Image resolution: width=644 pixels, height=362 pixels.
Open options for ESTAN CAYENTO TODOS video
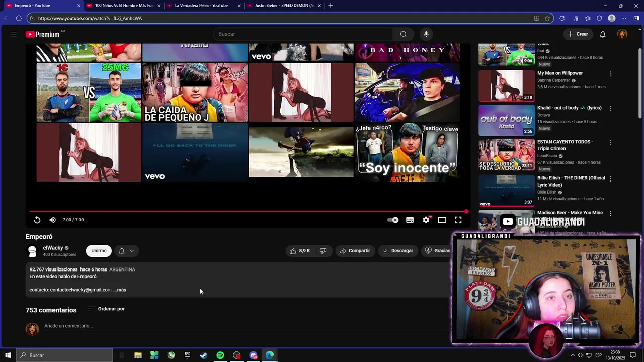pos(611,143)
